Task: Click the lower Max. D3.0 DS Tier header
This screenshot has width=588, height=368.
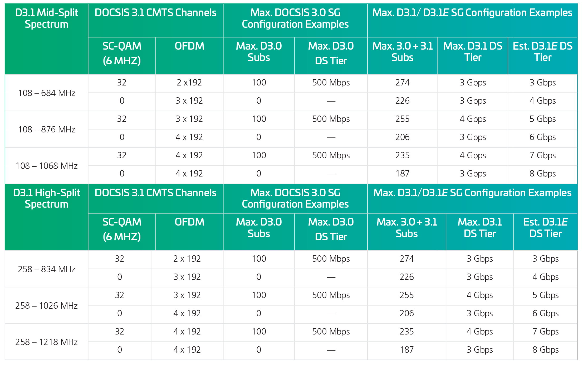Action: pyautogui.click(x=331, y=229)
